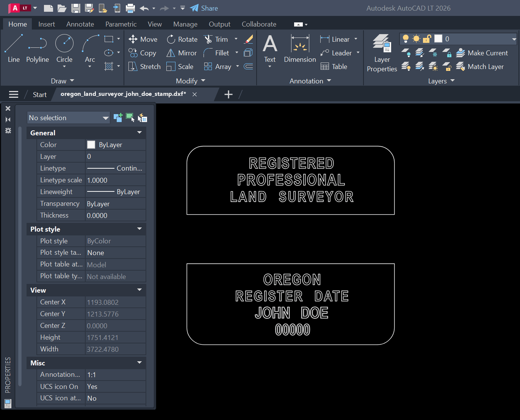Click the Rotate tool
The height and width of the screenshot is (420, 520).
(182, 39)
